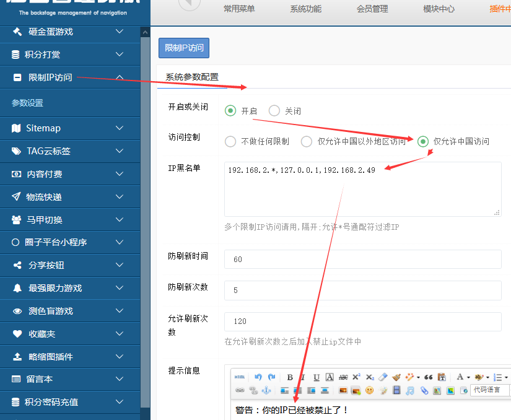Image resolution: width=511 pixels, height=420 pixels.
Task: Choose 仅允许中国以外地区访问 radio option
Action: [307, 141]
